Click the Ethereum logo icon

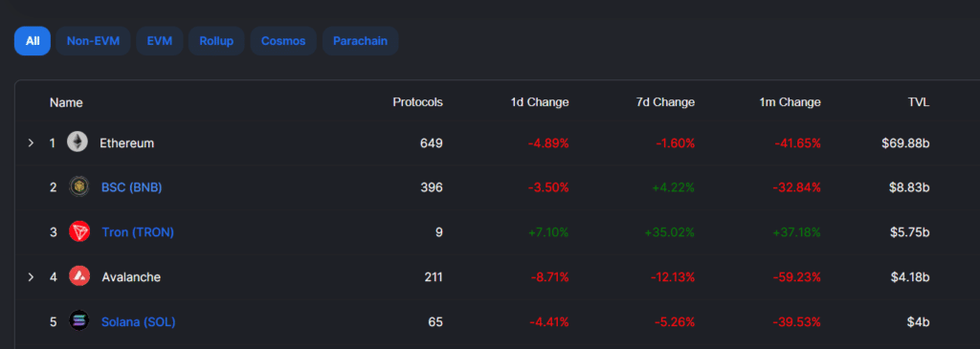[x=78, y=142]
